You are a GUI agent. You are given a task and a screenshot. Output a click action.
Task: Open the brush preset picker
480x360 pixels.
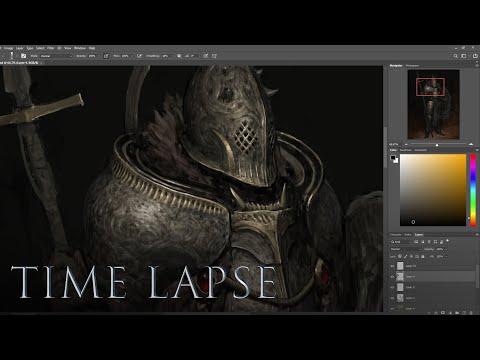point(12,56)
